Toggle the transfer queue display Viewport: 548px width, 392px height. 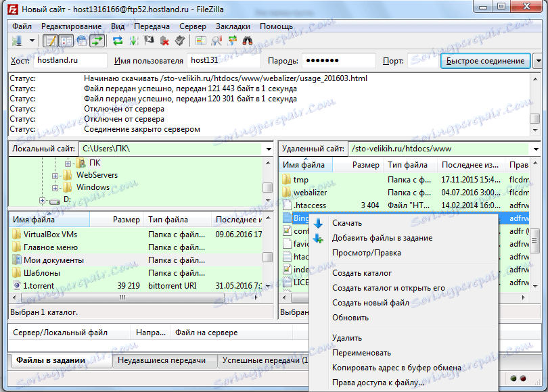click(97, 41)
